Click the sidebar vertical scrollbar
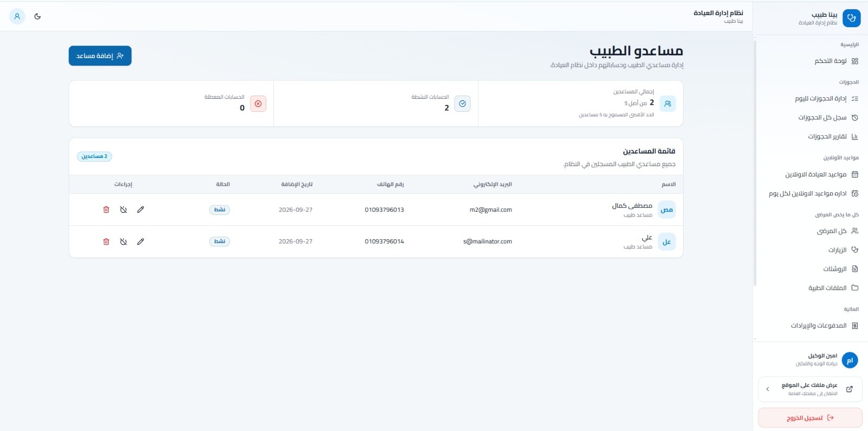868x431 pixels. [755, 163]
